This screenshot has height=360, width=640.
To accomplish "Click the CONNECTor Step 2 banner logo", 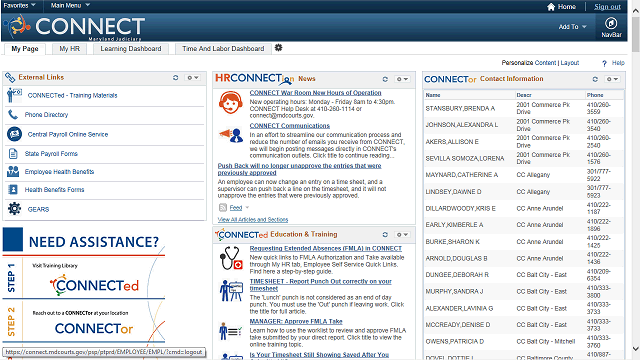I will pyautogui.click(x=94, y=328).
